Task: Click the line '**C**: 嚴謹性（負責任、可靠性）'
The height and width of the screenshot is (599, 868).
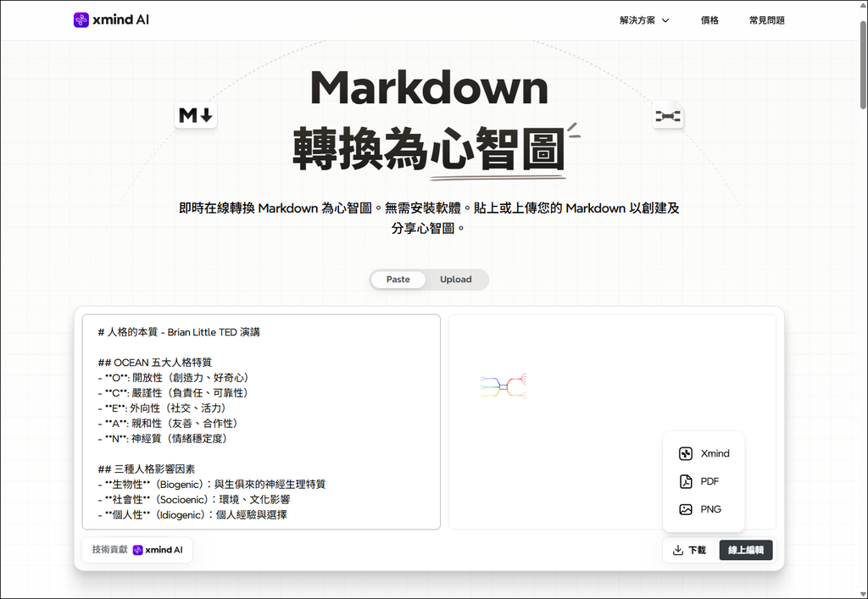Action: [x=173, y=393]
